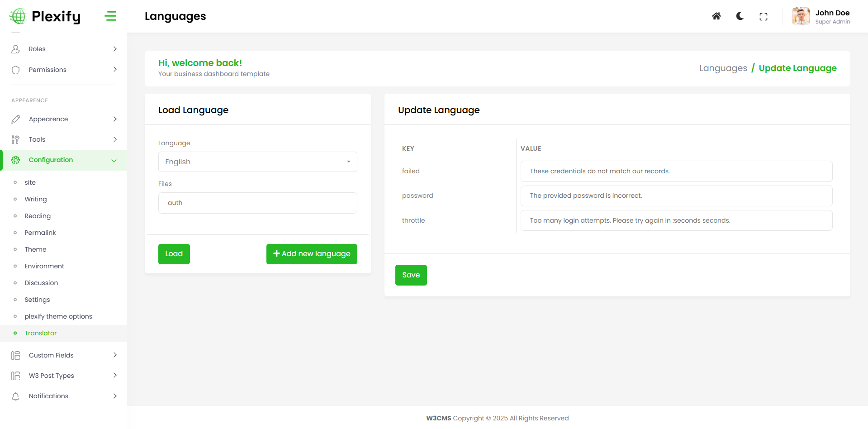The height and width of the screenshot is (429, 868).
Task: Toggle dark mode with the moon icon
Action: [740, 16]
